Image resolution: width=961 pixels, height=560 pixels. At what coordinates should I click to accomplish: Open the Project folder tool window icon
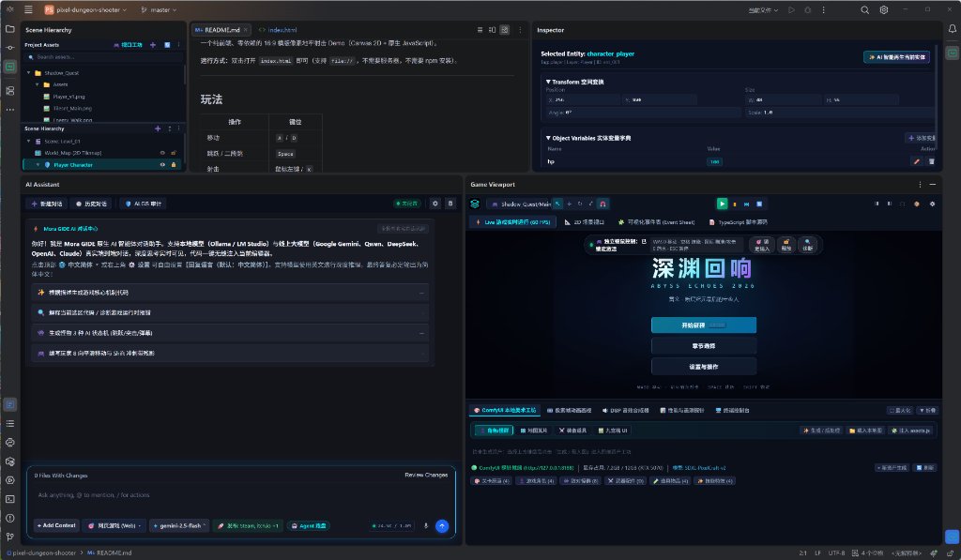[9, 29]
